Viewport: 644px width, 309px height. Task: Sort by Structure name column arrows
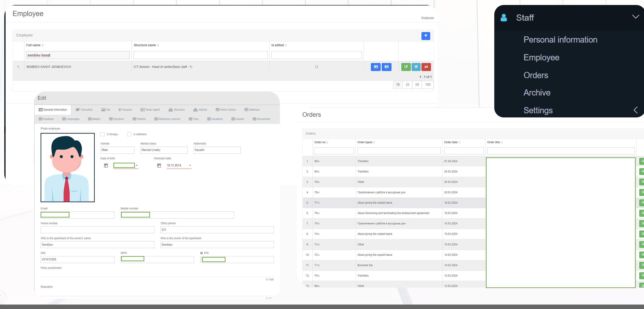(158, 45)
